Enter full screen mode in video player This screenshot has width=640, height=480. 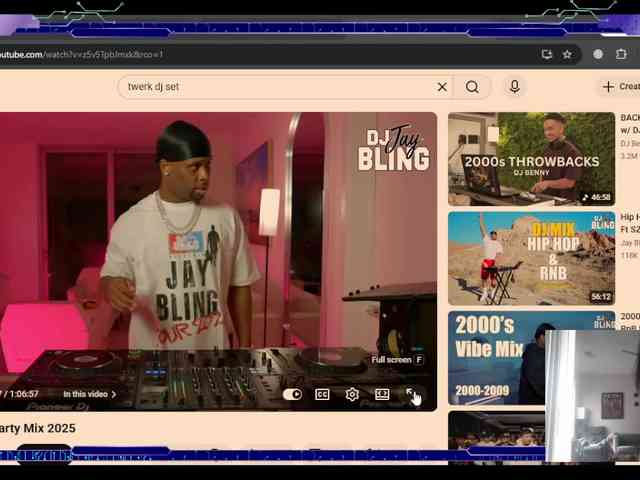(410, 394)
